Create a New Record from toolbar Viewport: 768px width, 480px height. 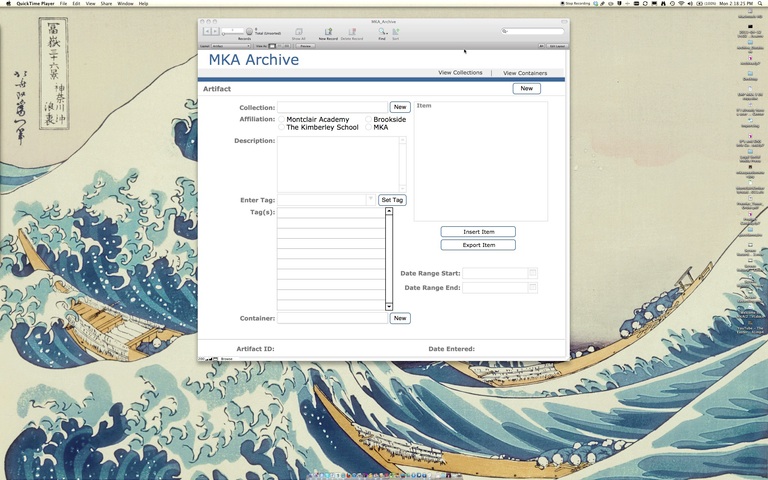point(328,32)
